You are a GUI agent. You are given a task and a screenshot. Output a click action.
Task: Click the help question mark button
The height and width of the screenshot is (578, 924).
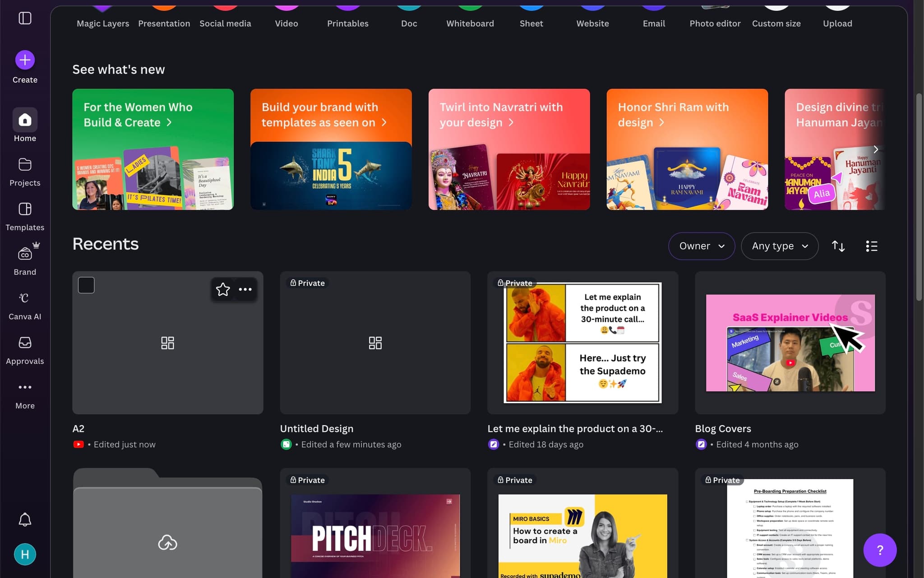pos(880,550)
